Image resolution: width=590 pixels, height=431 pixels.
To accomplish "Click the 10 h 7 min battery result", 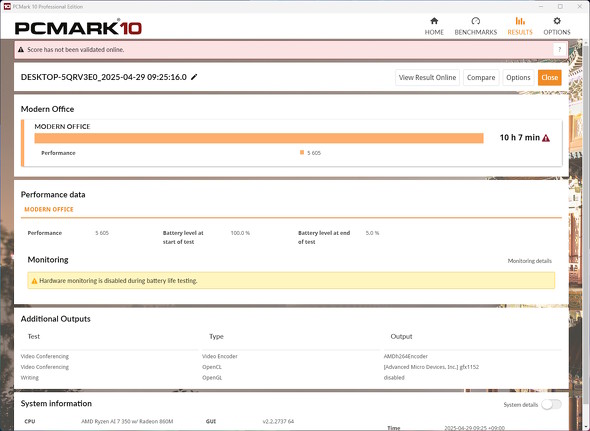I will coord(520,138).
